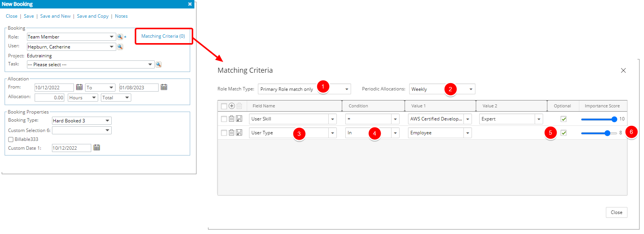Sort by Optional column header

(x=562, y=106)
